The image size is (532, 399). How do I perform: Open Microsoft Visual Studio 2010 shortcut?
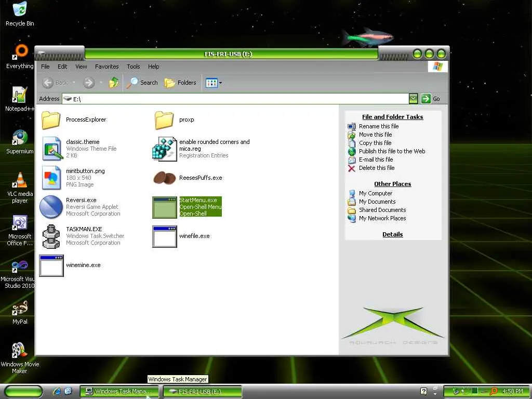pos(18,273)
